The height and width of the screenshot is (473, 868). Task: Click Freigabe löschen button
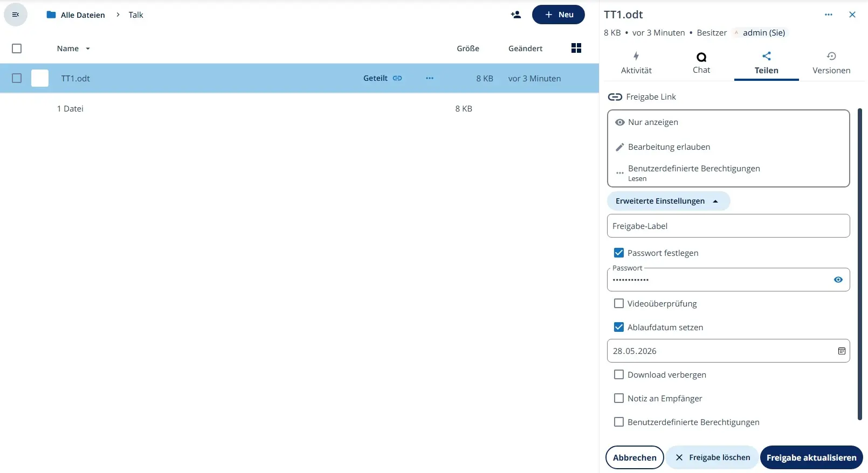[712, 457]
